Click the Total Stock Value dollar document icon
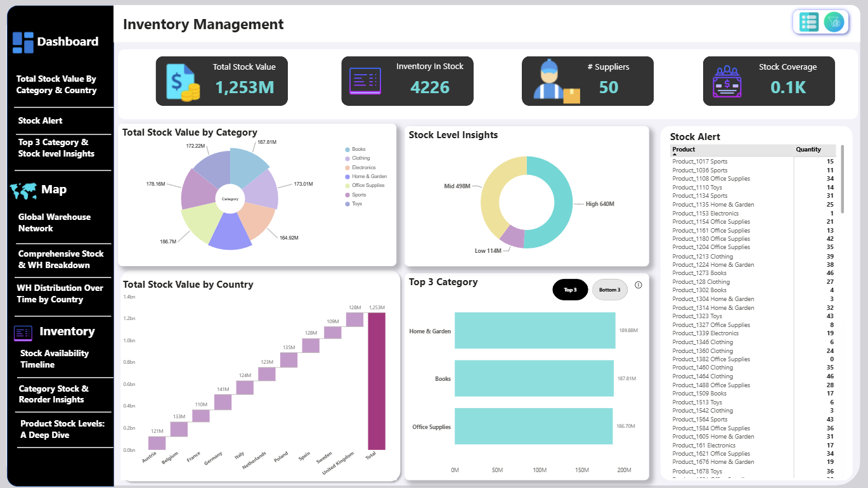This screenshot has height=488, width=868. (x=182, y=82)
